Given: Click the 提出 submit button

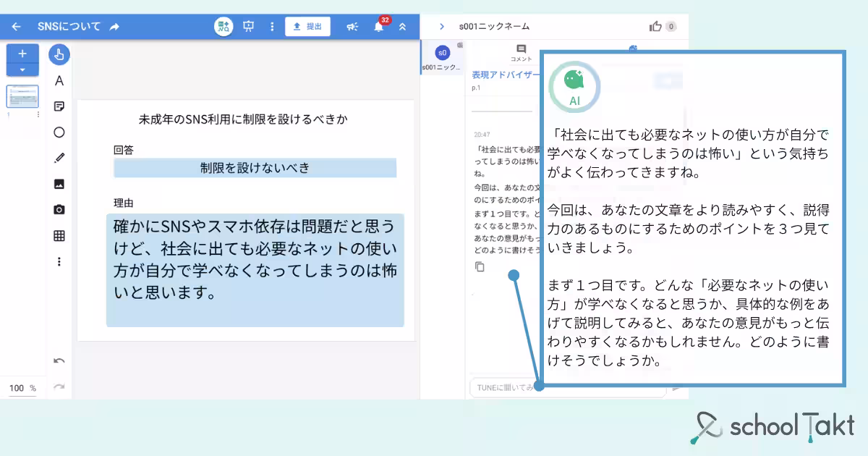Looking at the screenshot, I should coord(307,27).
